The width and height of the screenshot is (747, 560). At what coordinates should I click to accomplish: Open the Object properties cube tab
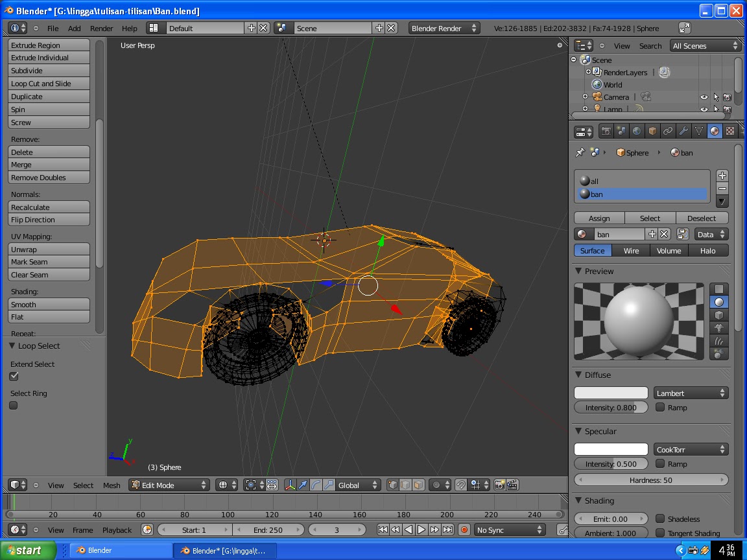tap(652, 132)
